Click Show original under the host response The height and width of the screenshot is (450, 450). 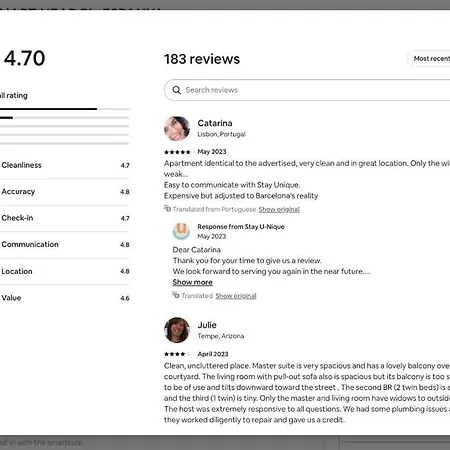point(236,296)
